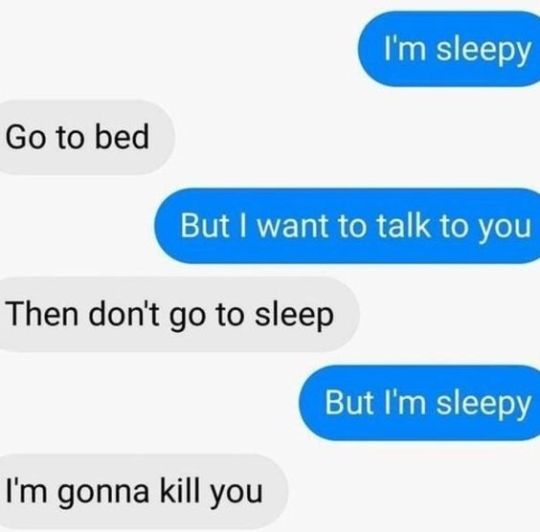Screen dimensions: 540x532
Task: Click the word "sleep" ending the gray message
Action: [x=294, y=317]
